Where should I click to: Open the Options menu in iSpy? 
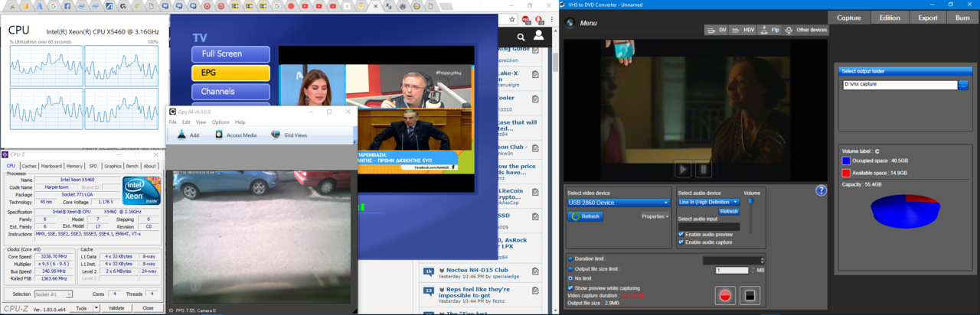pos(220,122)
